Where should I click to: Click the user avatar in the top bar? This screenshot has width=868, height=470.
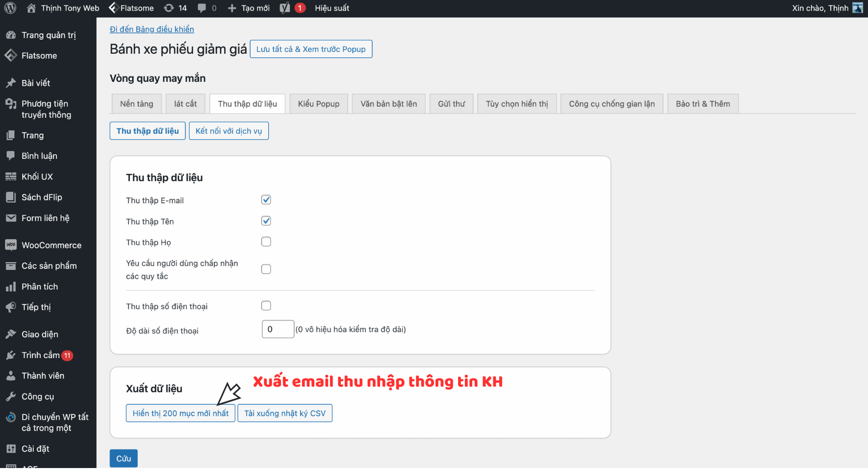click(x=858, y=8)
